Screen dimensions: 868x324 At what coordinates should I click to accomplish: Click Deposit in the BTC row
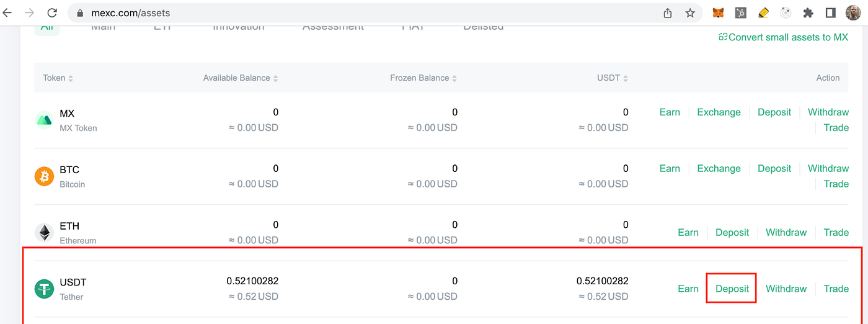(774, 168)
